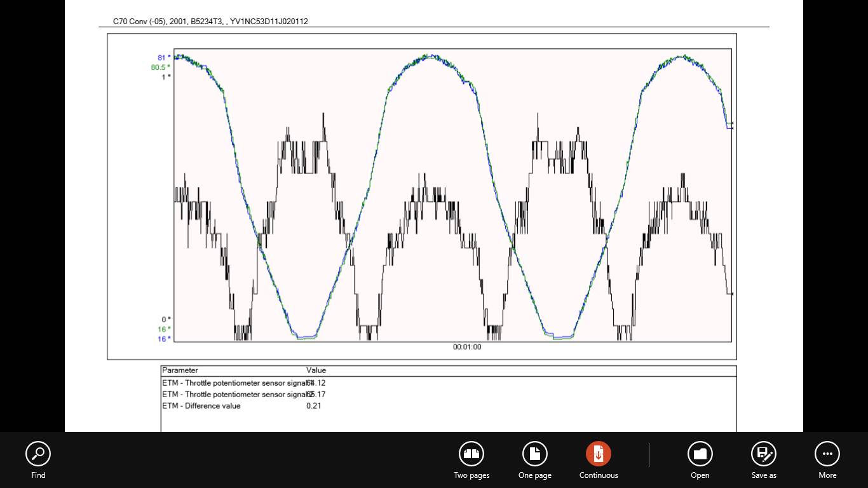Click the green 80.5 ° axis label

(x=161, y=67)
